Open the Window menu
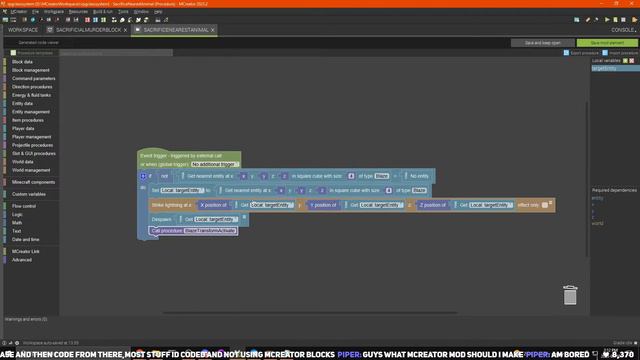 141,11
